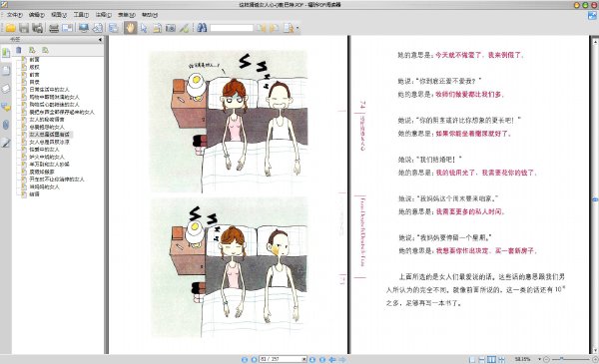Screen dimensions: 599x364
Task: Open the Bookmarks panel sidebar icon
Action: pyautogui.click(x=6, y=53)
